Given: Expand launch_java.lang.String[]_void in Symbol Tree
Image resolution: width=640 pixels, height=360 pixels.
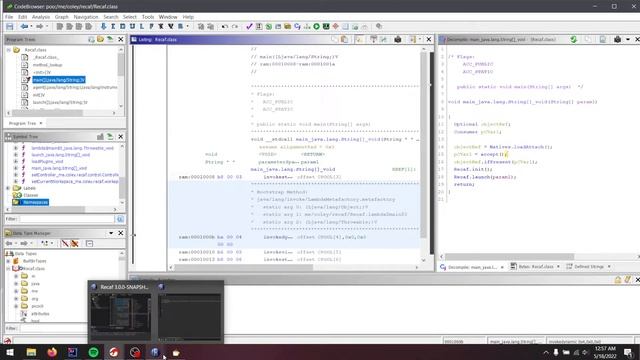Looking at the screenshot, I should tap(16, 155).
